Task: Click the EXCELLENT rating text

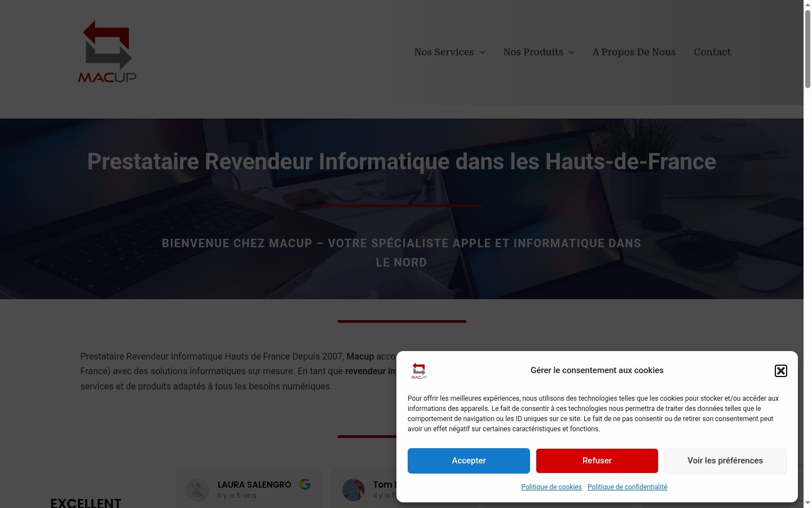Action: click(x=86, y=502)
